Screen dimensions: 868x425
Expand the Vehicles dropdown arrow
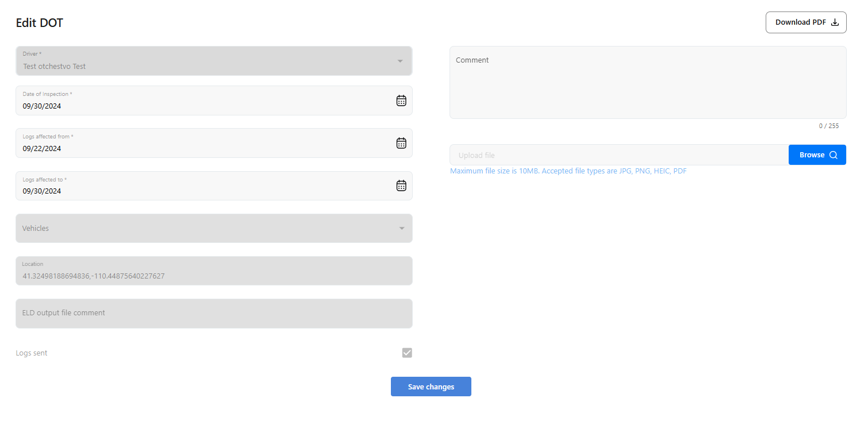click(x=401, y=229)
